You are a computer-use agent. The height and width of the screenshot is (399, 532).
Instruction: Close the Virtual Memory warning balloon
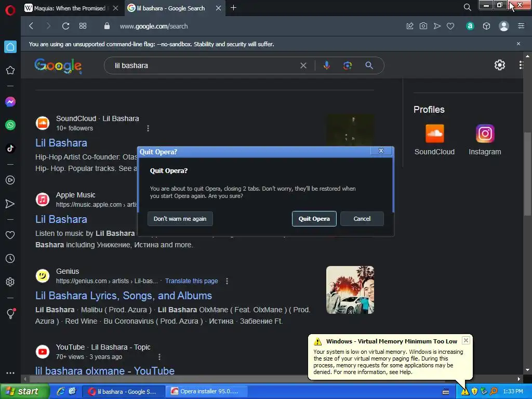(x=466, y=340)
